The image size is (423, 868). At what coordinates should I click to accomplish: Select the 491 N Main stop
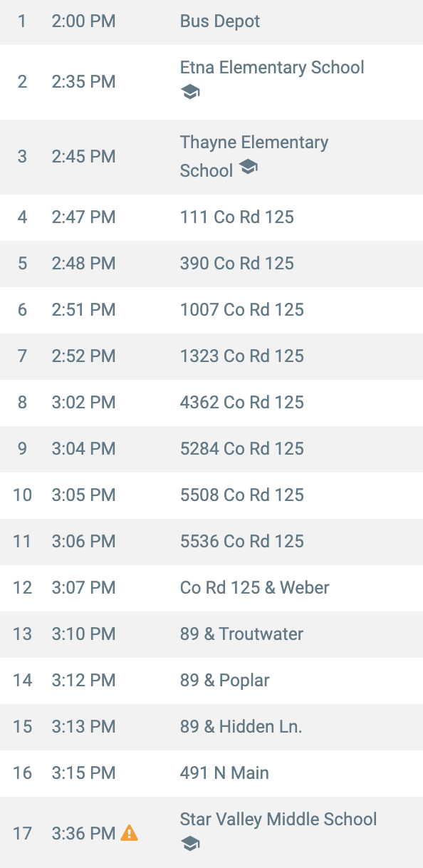(x=211, y=773)
